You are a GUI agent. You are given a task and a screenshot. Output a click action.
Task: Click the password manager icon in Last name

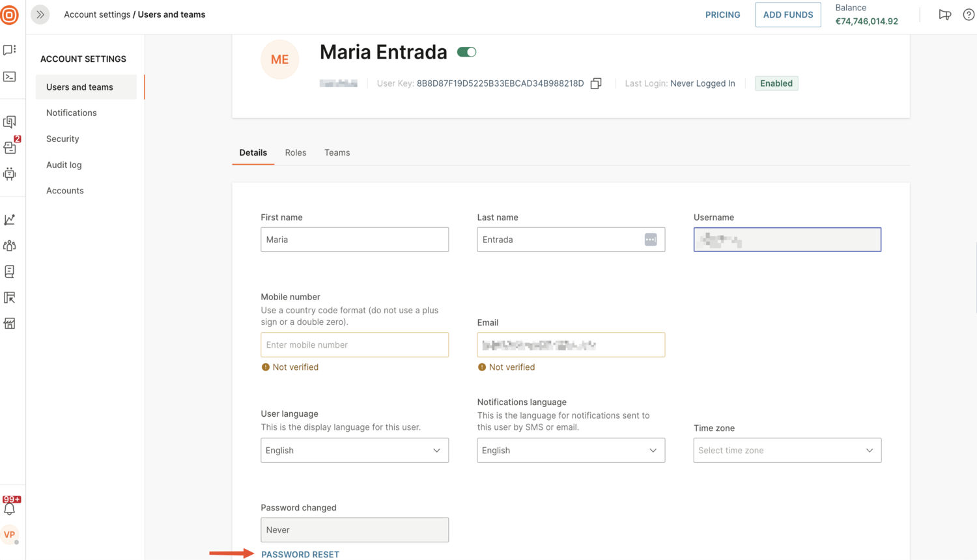pos(650,240)
